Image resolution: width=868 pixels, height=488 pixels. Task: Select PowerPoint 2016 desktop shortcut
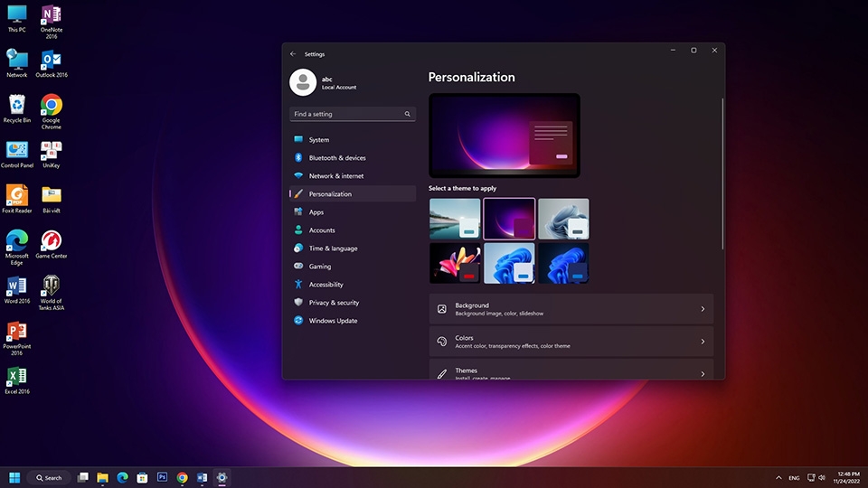[x=16, y=339]
